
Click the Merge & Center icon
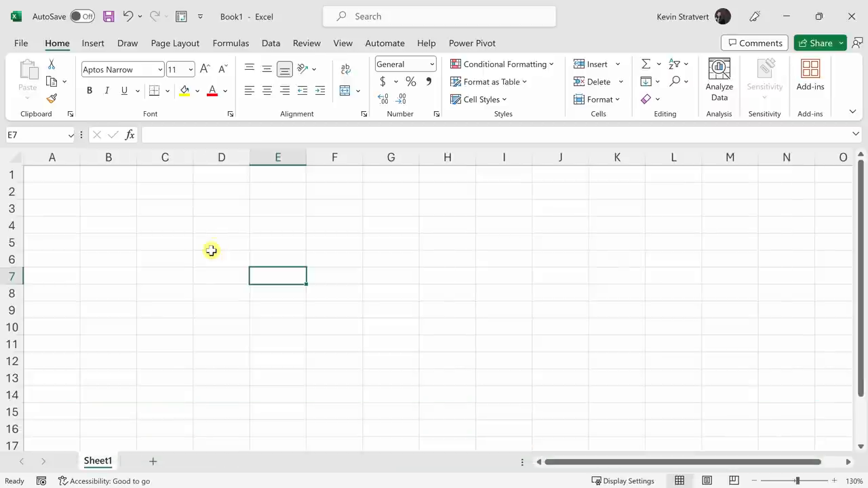click(x=345, y=91)
